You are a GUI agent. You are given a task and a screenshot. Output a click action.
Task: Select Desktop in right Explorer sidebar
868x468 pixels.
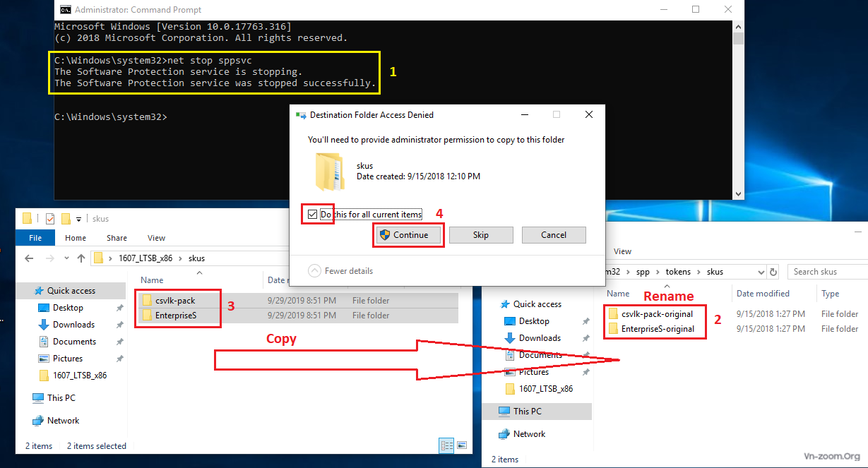point(534,321)
